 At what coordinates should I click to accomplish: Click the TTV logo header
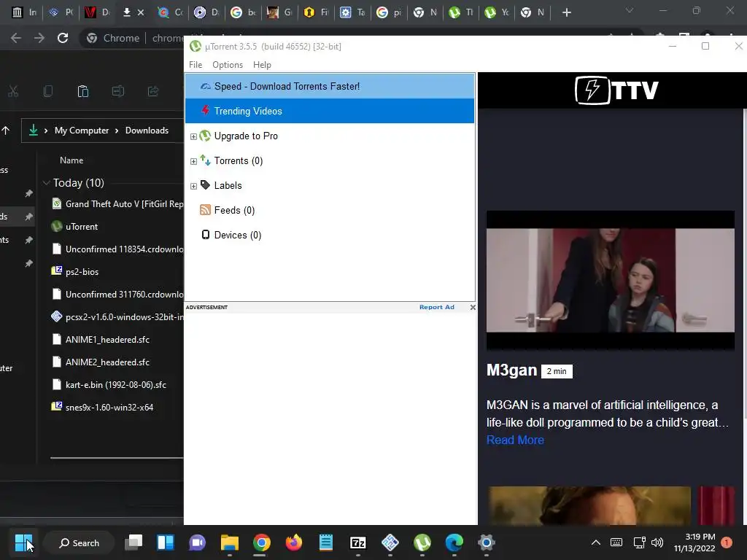(x=616, y=90)
